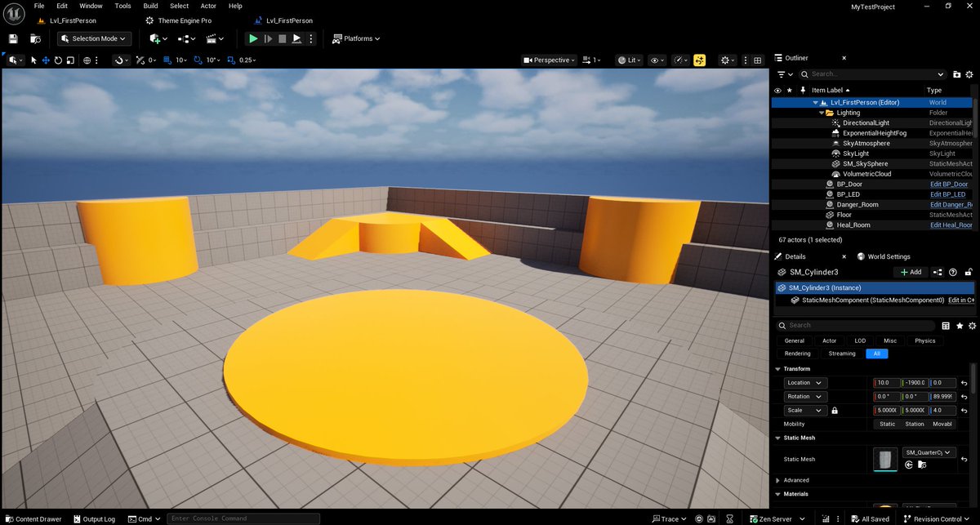Select the Rotate gizmo tool
Screen dimensions: 980x525
[x=58, y=60]
